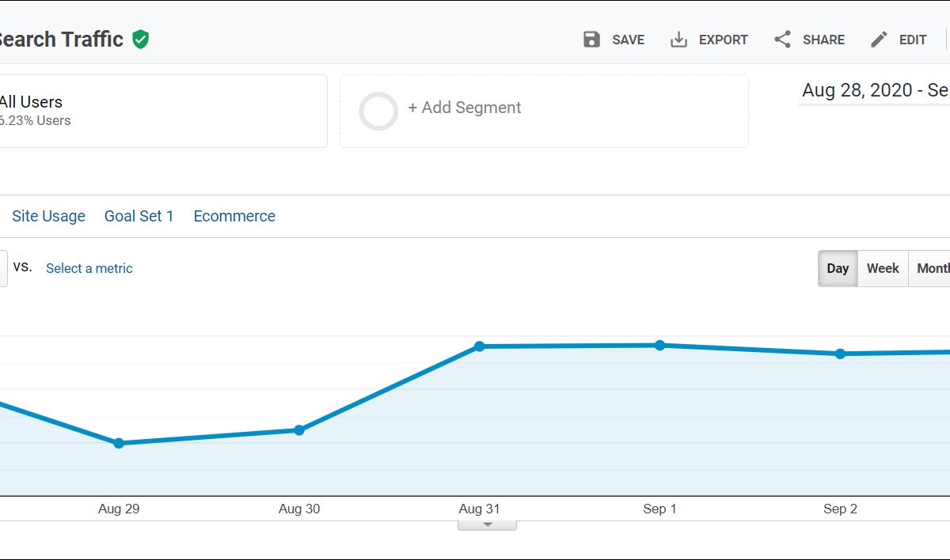The height and width of the screenshot is (560, 950).
Task: Switch chart granularity to Day
Action: tap(838, 268)
